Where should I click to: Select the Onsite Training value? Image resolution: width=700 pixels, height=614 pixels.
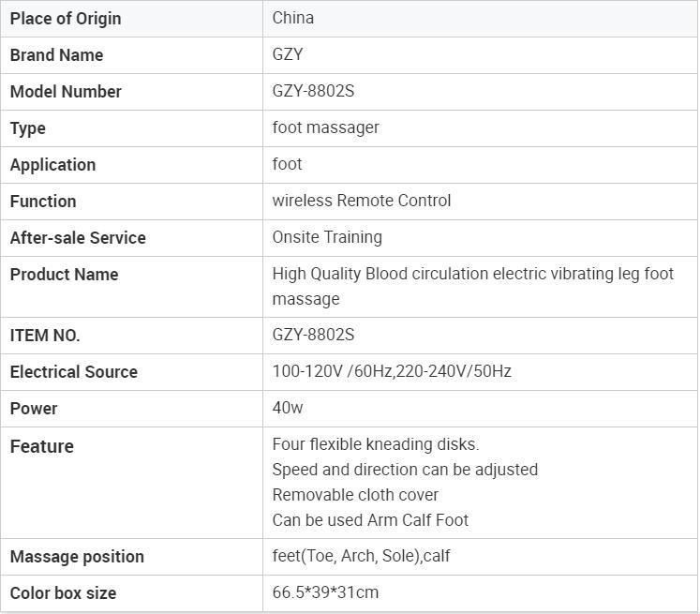(327, 237)
